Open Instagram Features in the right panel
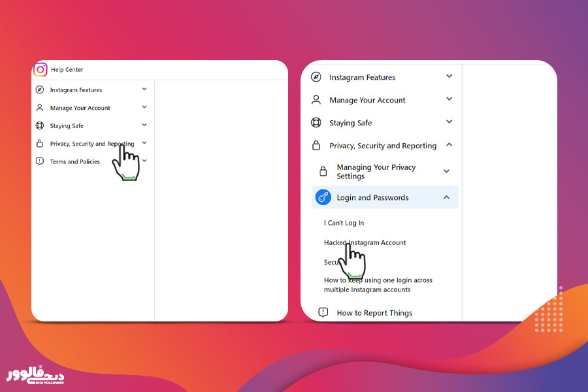Viewport: 588px width, 392px height. click(x=362, y=77)
